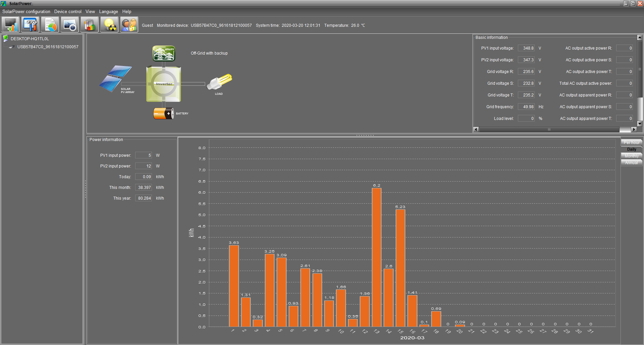Click the picture with clock toolbar icon
Viewport: 644px width, 345px height.
[70, 25]
